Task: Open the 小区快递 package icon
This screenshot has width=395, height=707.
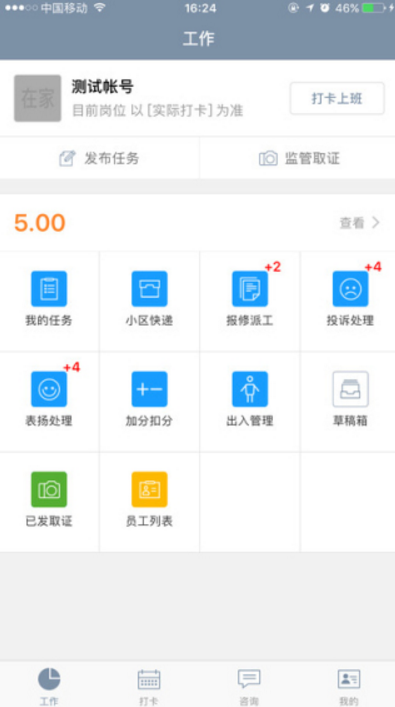Action: click(149, 289)
